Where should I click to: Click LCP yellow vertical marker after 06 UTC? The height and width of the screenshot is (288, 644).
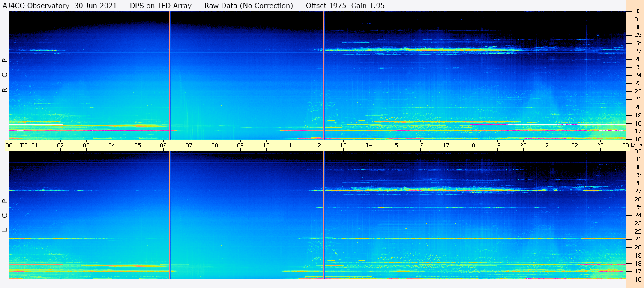(x=170, y=215)
